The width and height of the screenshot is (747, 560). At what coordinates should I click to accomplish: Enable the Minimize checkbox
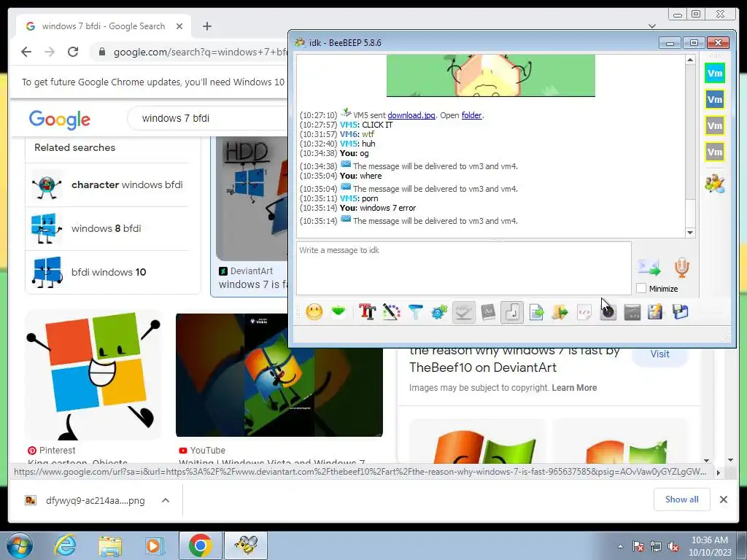coord(641,289)
